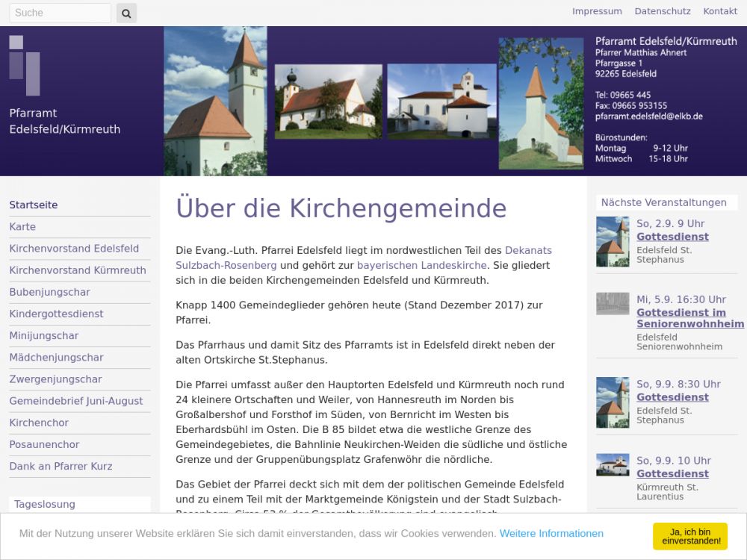Navigate to Posaunenchor page
This screenshot has width=747, height=560.
click(x=43, y=444)
